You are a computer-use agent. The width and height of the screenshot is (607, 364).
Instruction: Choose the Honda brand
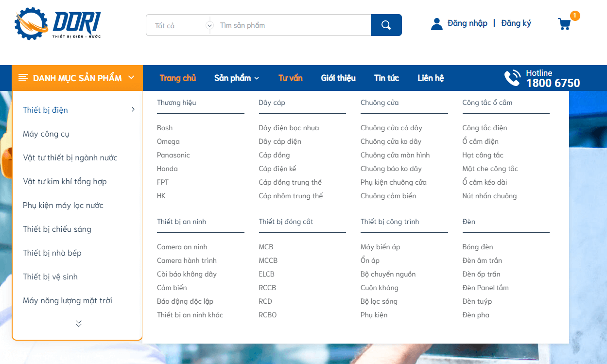pyautogui.click(x=167, y=169)
